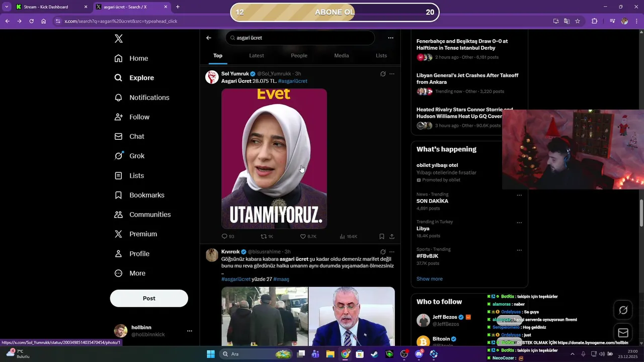Viewport: 644px width, 362px height.
Task: Click the X logo in the sidebar
Action: click(118, 39)
